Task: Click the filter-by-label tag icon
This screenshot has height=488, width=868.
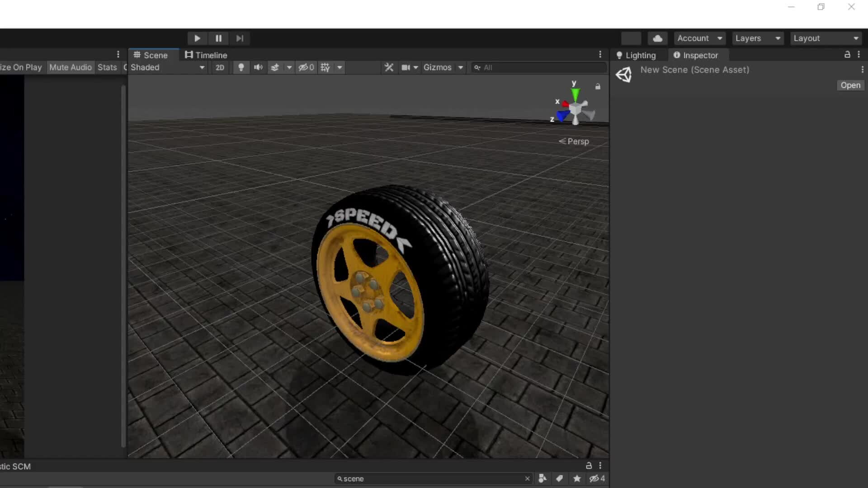Action: point(560,479)
